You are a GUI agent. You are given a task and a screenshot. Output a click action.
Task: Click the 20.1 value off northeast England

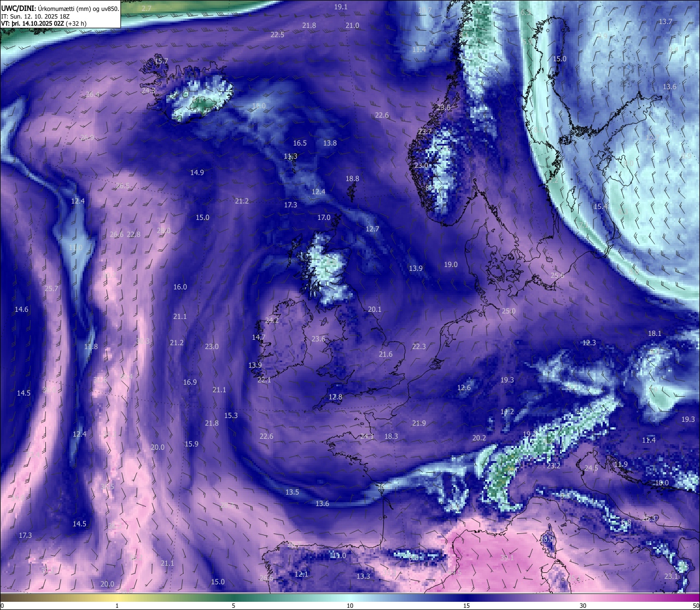375,309
